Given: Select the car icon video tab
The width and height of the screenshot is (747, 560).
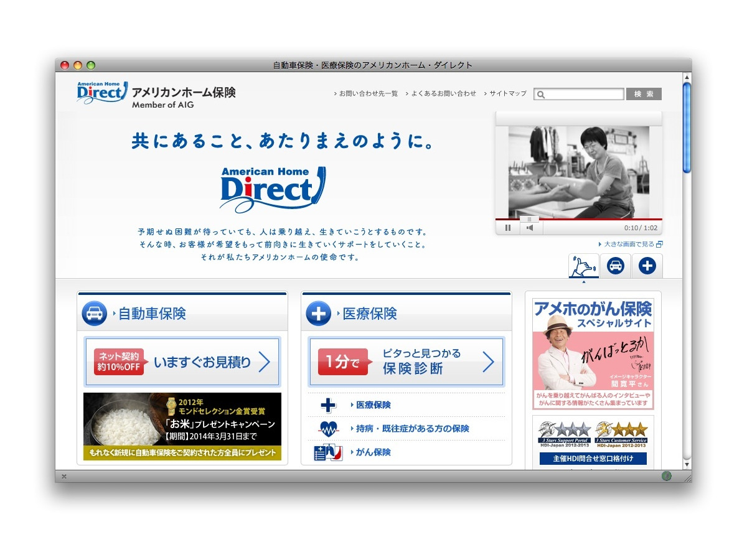Looking at the screenshot, I should [x=616, y=266].
